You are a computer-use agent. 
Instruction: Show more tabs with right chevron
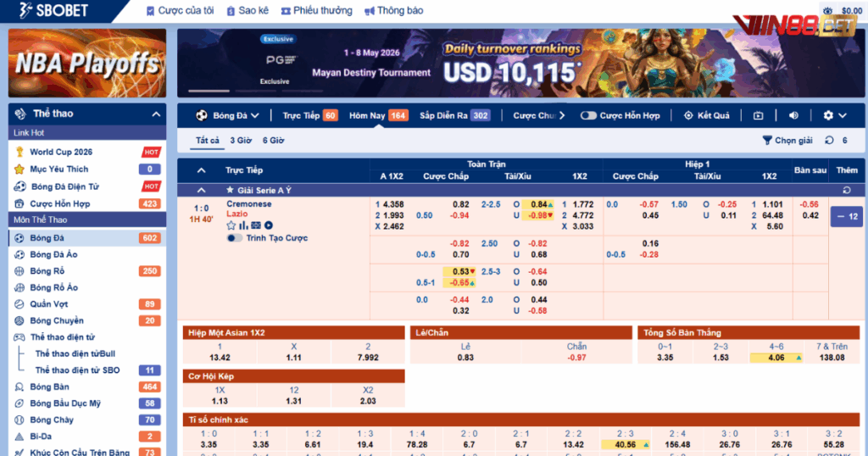click(562, 115)
